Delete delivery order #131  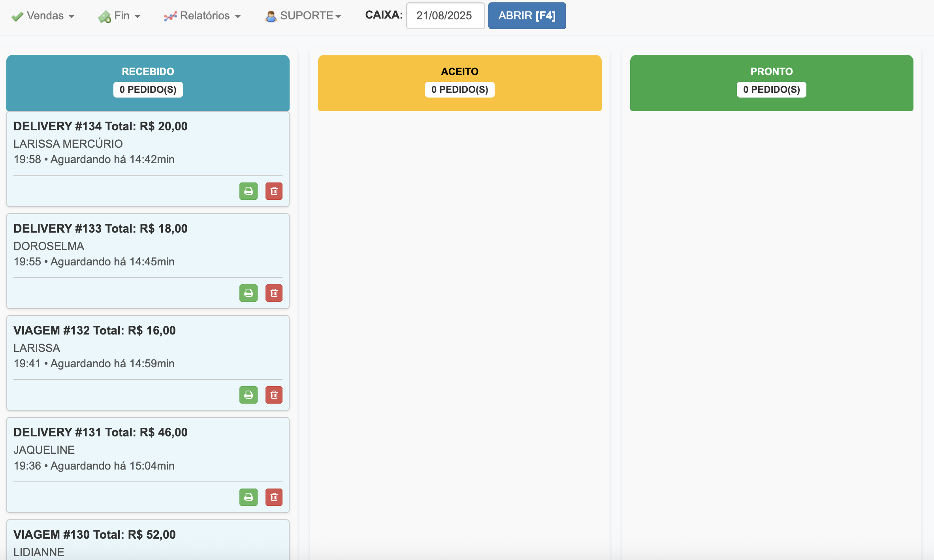(274, 497)
